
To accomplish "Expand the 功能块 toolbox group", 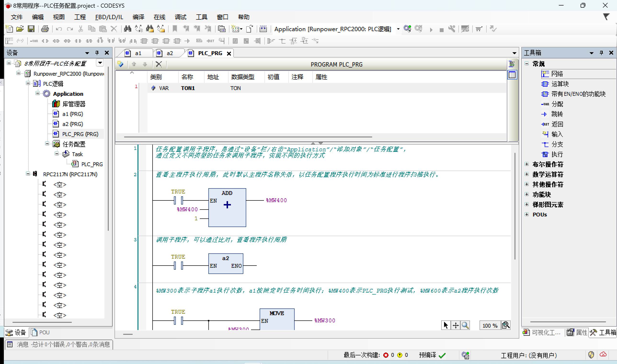I will click(x=526, y=194).
